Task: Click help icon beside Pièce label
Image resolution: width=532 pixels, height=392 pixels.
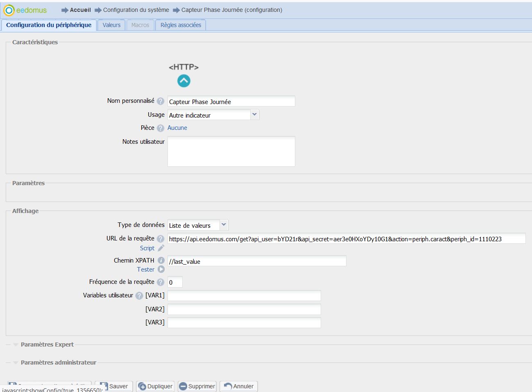Action: (161, 128)
